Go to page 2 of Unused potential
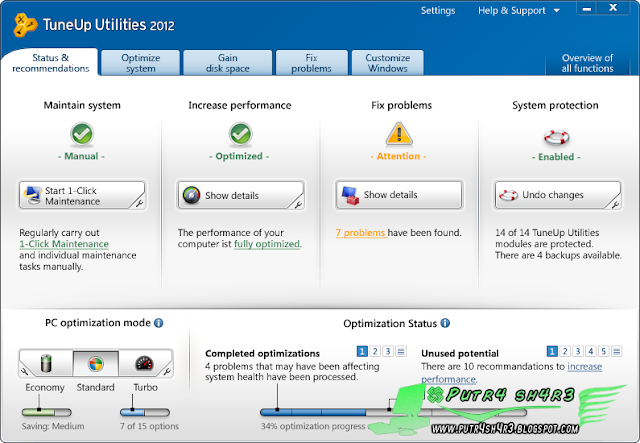The height and width of the screenshot is (443, 640). tap(565, 351)
